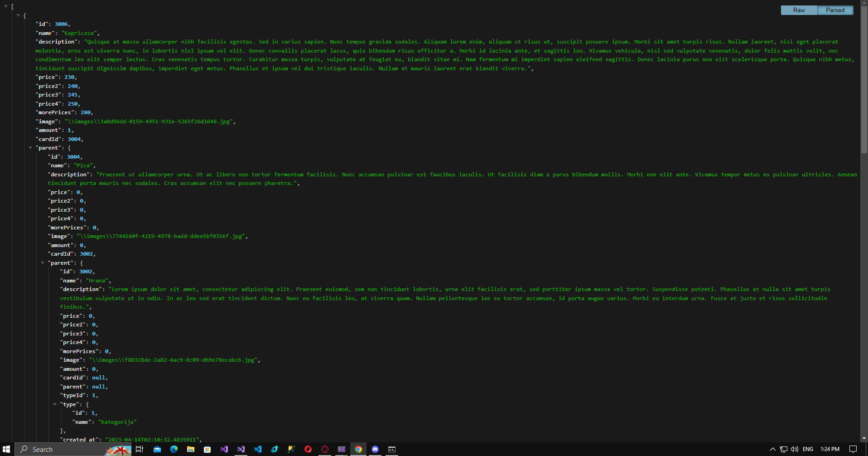Open Visual Studio Code from the taskbar
Viewport: 868px width, 456px height.
coord(258,449)
